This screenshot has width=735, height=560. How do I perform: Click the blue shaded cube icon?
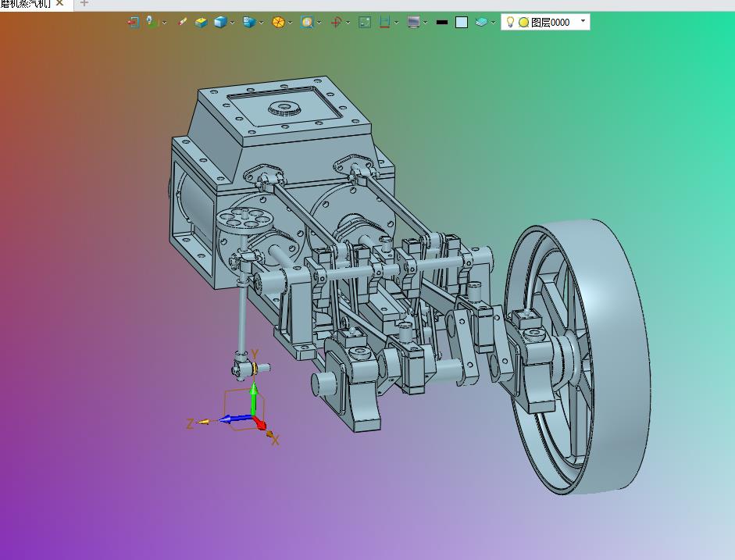coord(220,22)
